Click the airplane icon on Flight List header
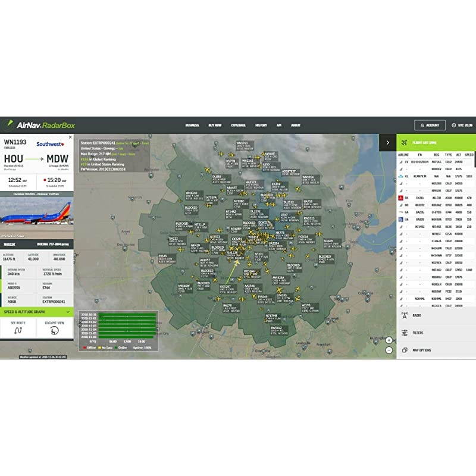 pyautogui.click(x=404, y=141)
